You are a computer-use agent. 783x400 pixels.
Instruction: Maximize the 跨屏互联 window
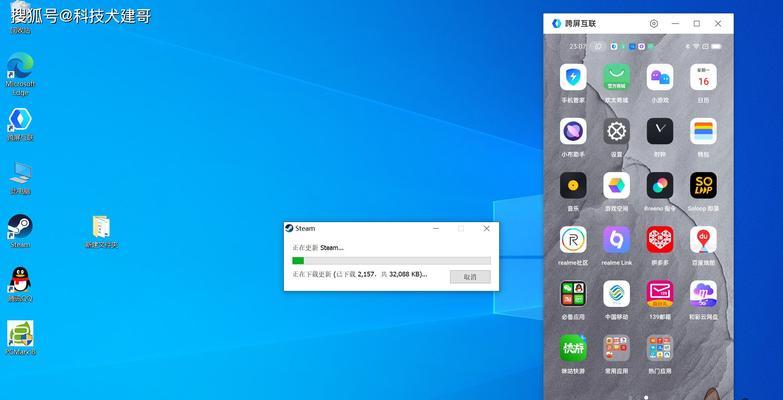click(x=697, y=23)
